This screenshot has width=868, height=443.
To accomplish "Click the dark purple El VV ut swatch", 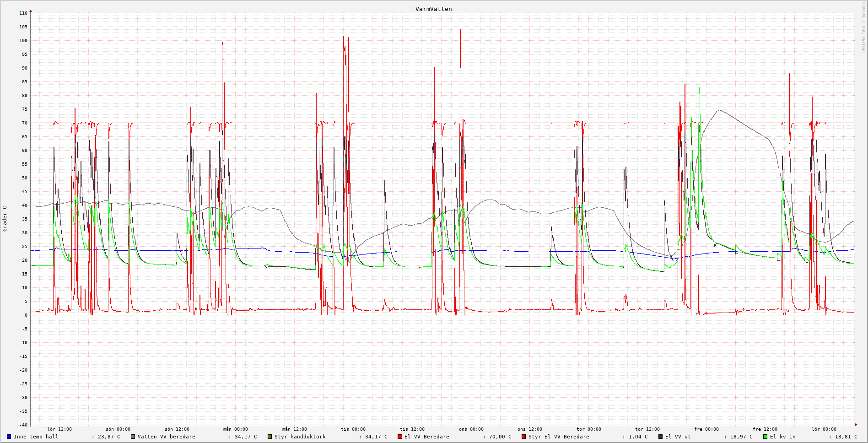I will pyautogui.click(x=661, y=437).
